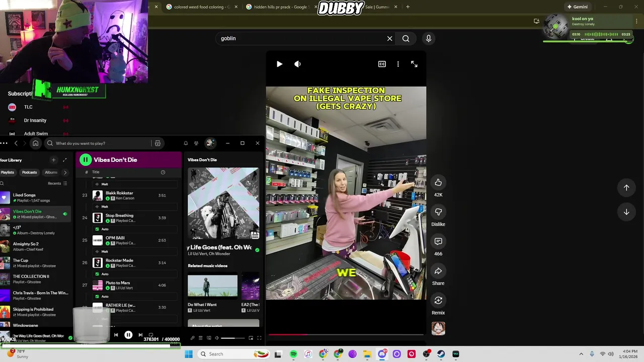Open THE COLLECTION II playlist
This screenshot has height=362, width=644.
[x=35, y=279]
